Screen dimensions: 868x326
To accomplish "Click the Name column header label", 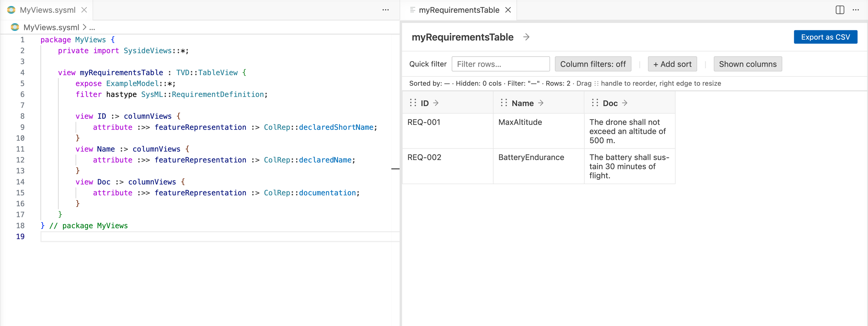I will [x=522, y=103].
